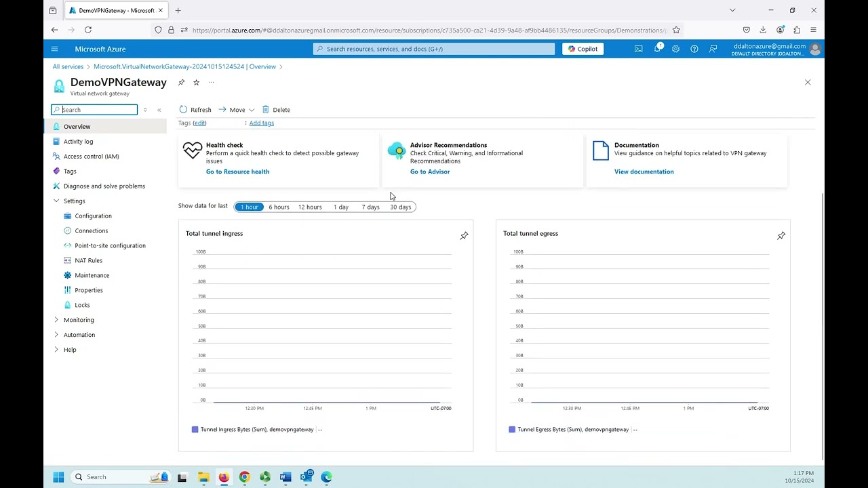Open a new browser tab
Image resolution: width=868 pixels, height=488 pixels.
point(178,10)
